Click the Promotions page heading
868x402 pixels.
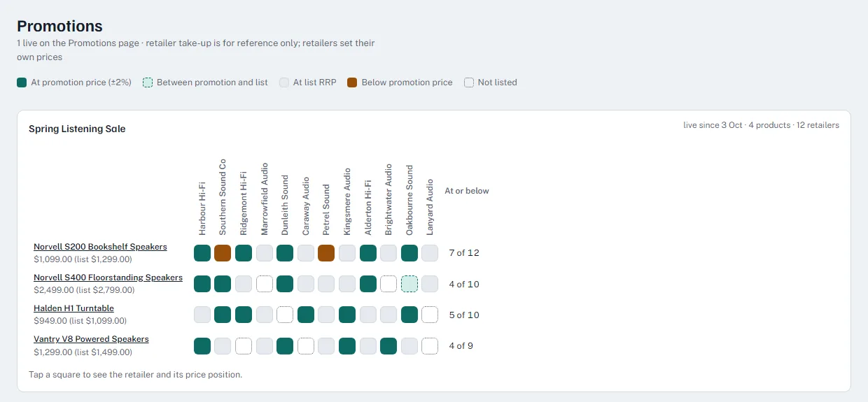59,27
